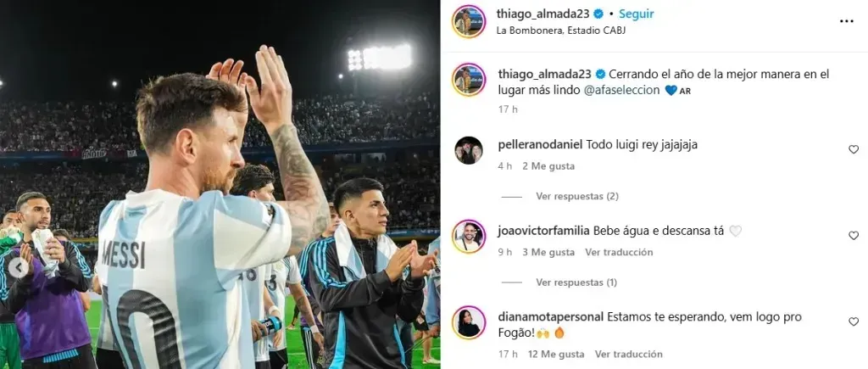
Task: Show Ver traducción for dianamotapersonal's comment
Action: pyautogui.click(x=628, y=354)
